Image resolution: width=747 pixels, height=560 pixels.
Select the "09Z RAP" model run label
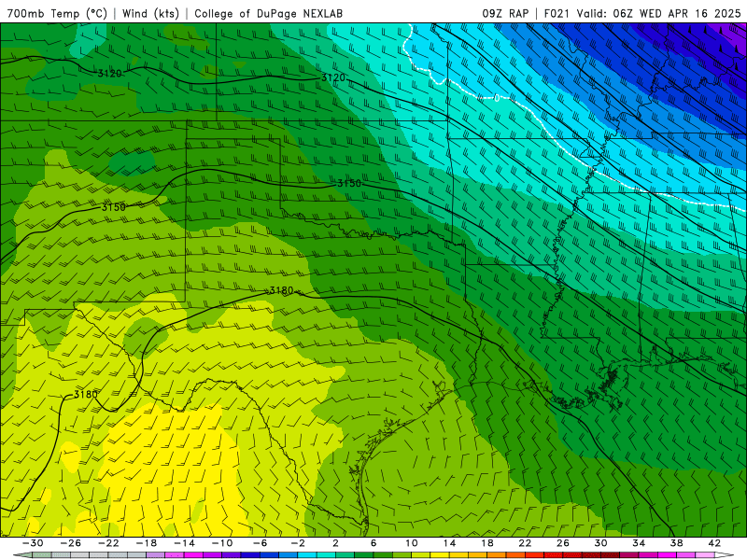pyautogui.click(x=505, y=13)
